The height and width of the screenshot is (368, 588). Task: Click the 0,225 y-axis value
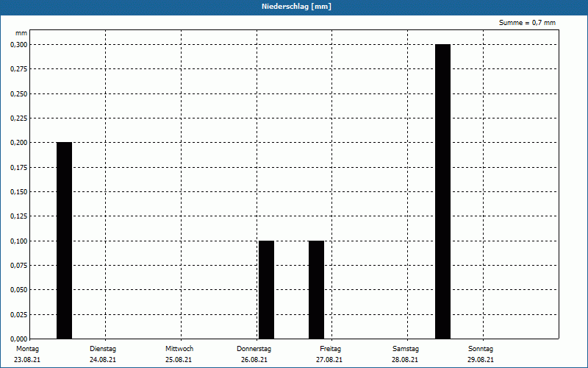pos(19,118)
